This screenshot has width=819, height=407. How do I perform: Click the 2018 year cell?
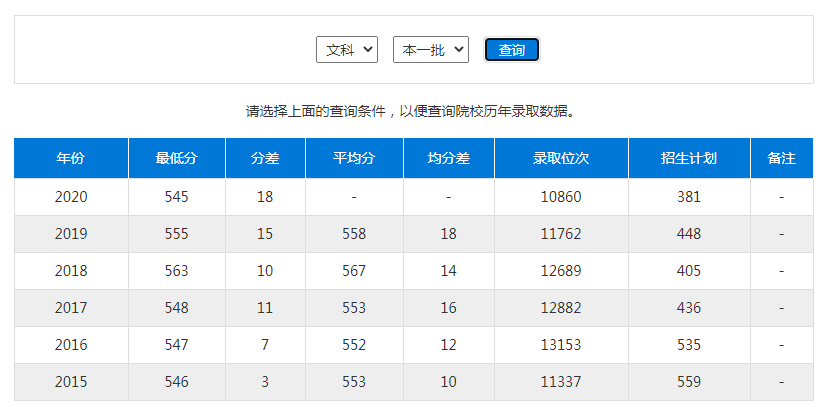[x=71, y=271]
